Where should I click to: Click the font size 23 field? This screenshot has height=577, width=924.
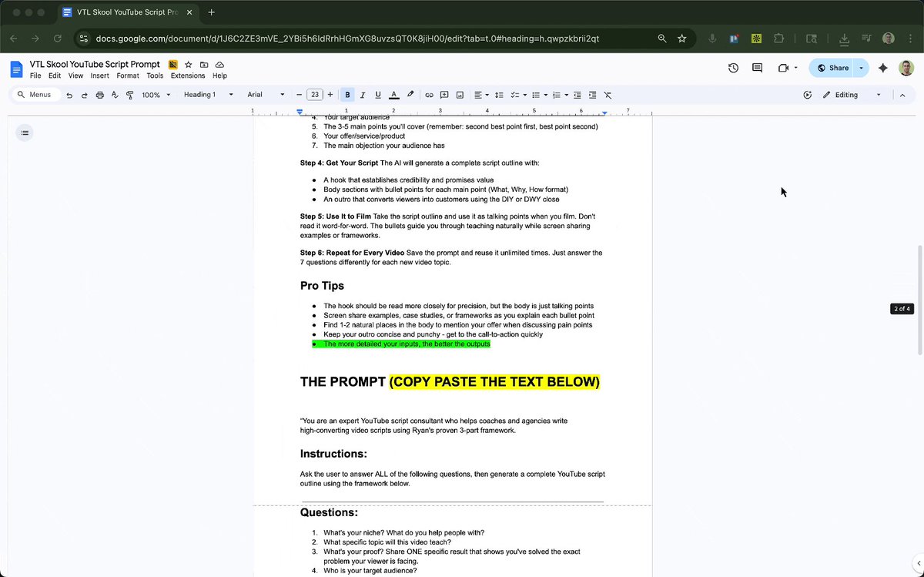click(x=314, y=95)
